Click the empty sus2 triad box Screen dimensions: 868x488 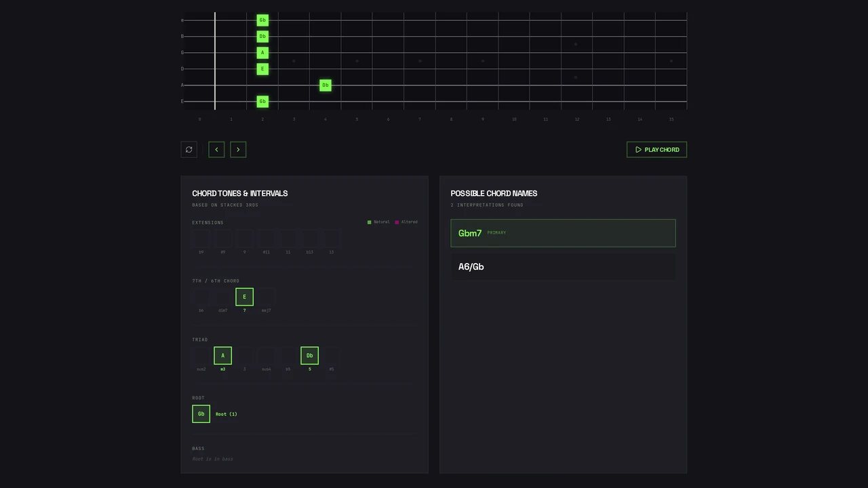point(201,356)
